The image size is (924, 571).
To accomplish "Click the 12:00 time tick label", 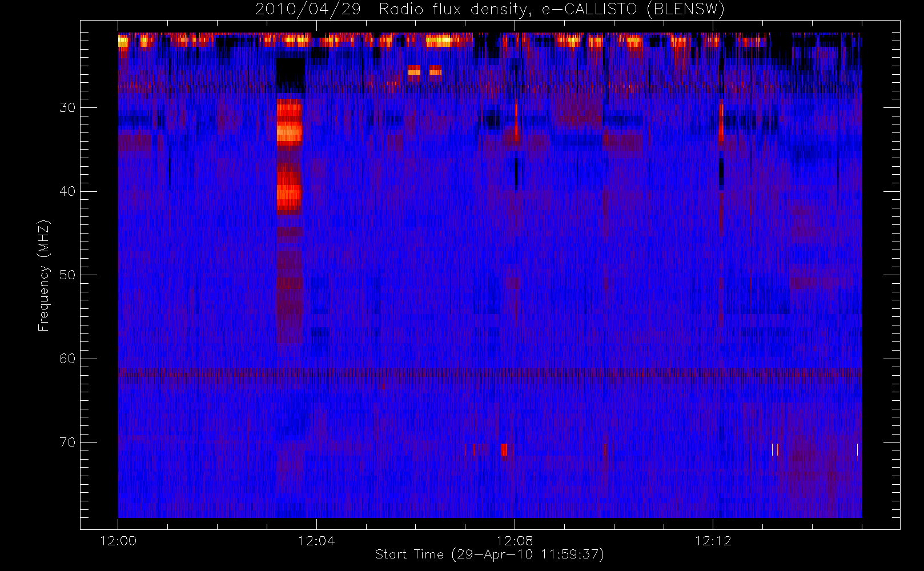I will coord(118,541).
